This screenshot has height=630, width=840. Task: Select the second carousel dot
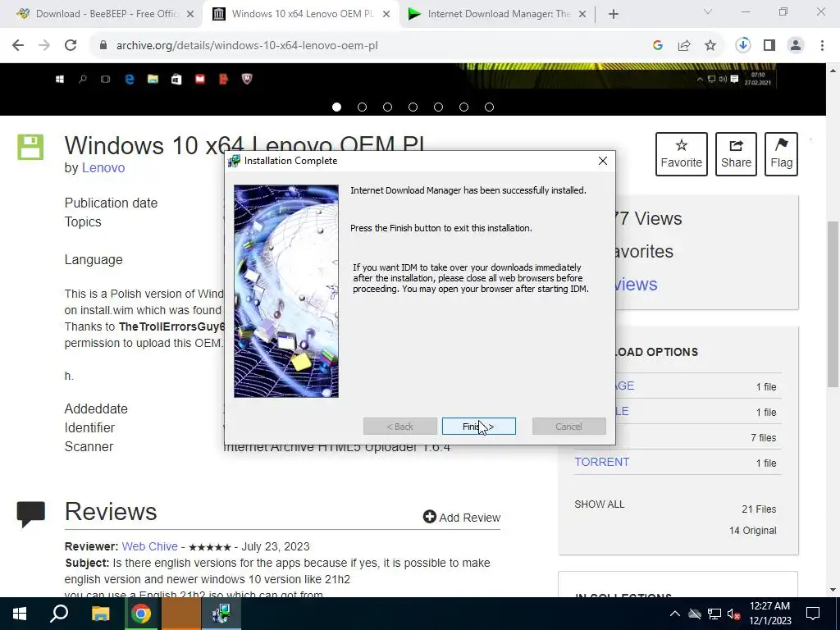pos(362,107)
